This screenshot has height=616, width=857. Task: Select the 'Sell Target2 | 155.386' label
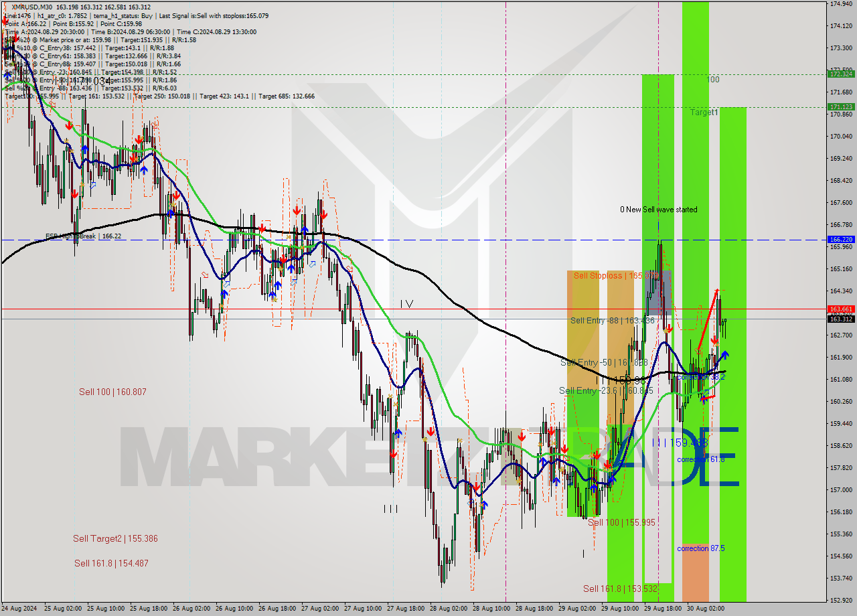coord(115,538)
